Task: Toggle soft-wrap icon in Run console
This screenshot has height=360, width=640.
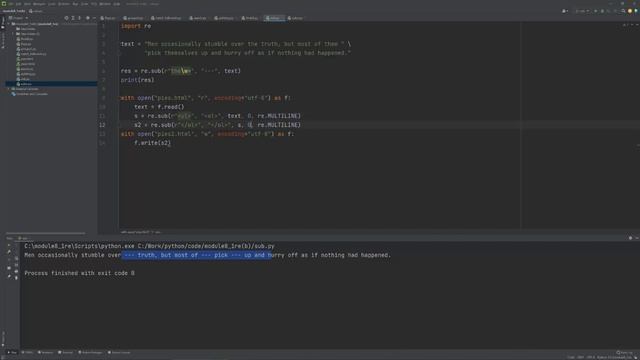Action: pyautogui.click(x=16, y=258)
